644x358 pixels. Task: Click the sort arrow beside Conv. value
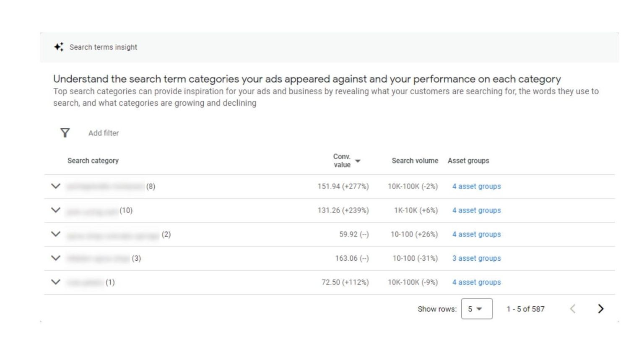coord(358,161)
